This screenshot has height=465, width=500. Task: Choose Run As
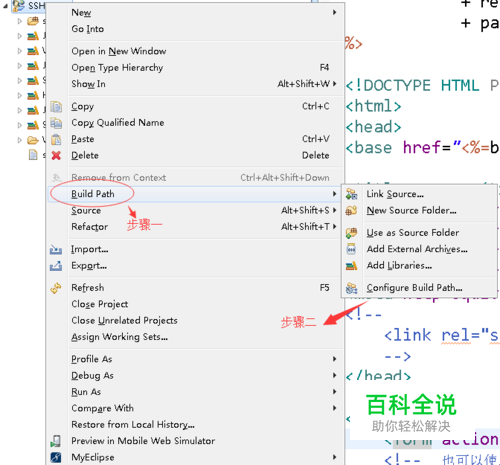pyautogui.click(x=196, y=392)
